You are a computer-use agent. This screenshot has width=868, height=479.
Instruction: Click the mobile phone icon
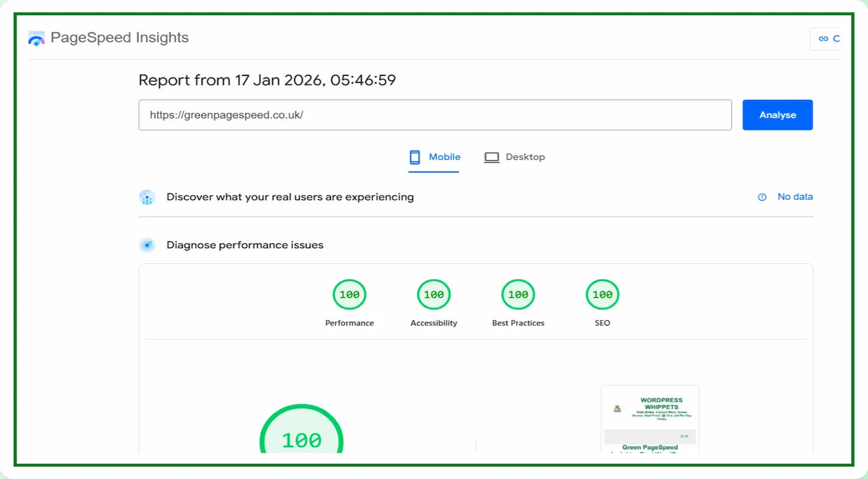pyautogui.click(x=415, y=157)
